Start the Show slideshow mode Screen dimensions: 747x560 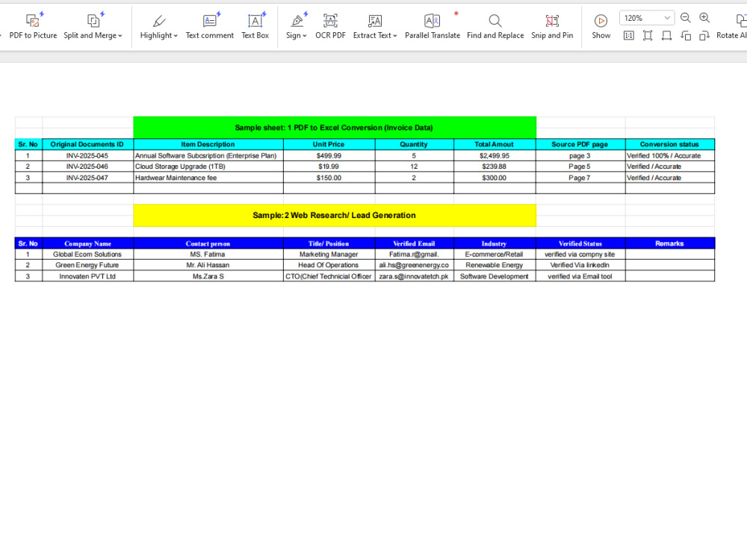[601, 27]
